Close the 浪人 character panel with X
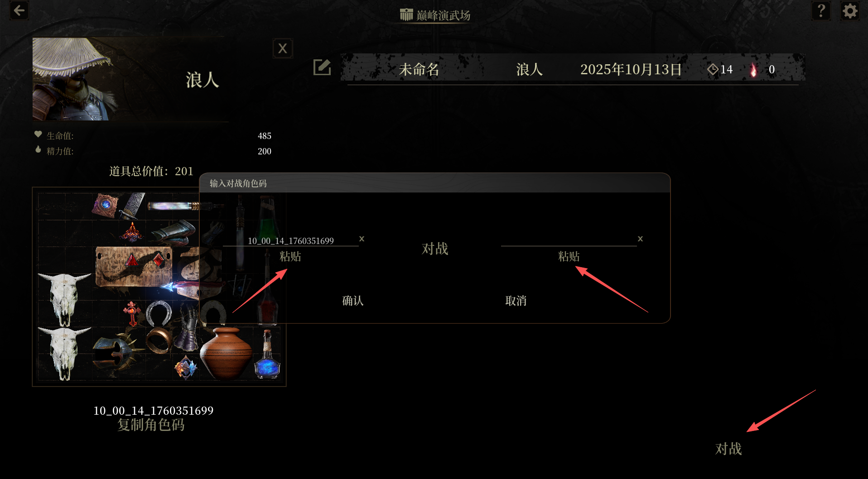 pos(283,48)
